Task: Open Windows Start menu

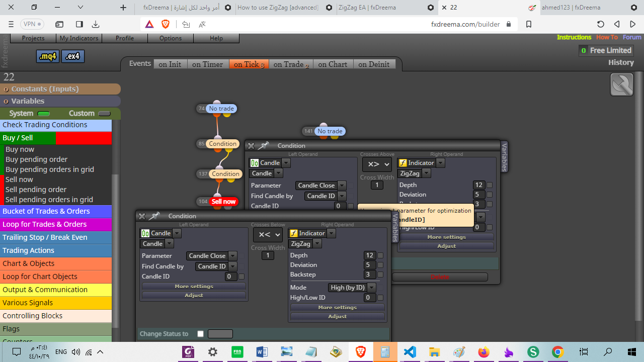Action: tap(632, 351)
